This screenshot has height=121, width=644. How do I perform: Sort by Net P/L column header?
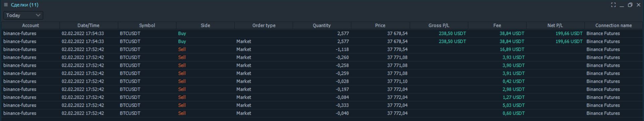(555, 25)
